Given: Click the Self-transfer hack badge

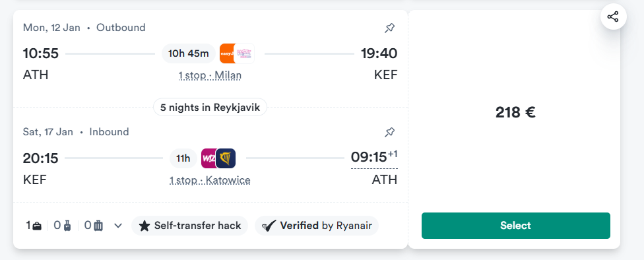Looking at the screenshot, I should click(190, 226).
